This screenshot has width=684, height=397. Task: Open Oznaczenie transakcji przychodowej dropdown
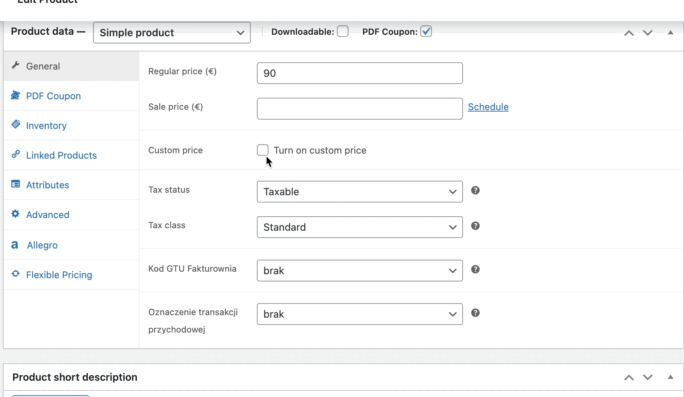tap(360, 314)
